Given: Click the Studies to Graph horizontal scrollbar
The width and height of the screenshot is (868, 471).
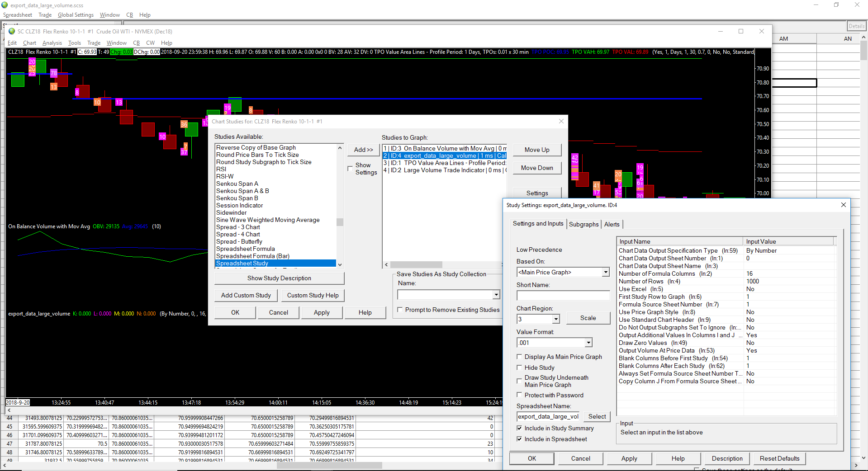Looking at the screenshot, I should coord(416,265).
